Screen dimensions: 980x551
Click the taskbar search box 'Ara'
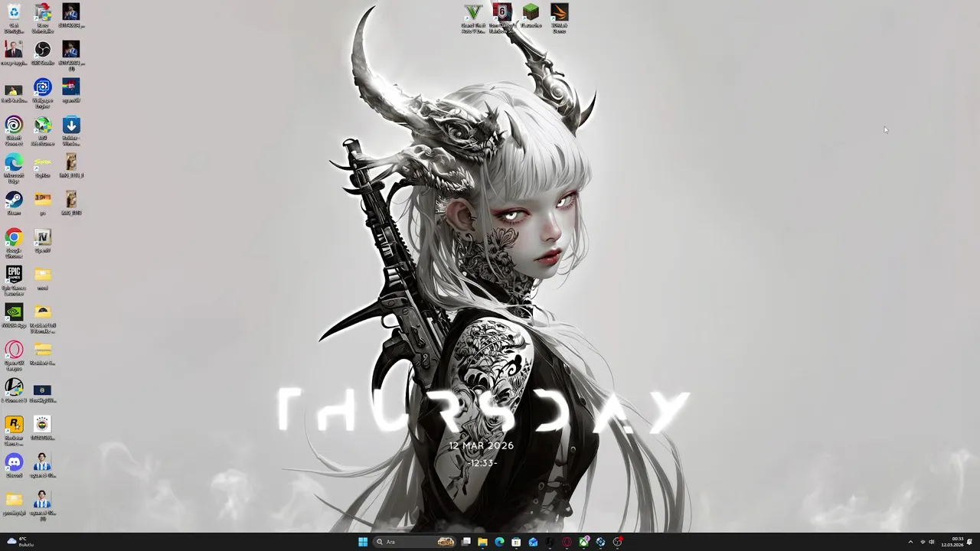point(414,542)
